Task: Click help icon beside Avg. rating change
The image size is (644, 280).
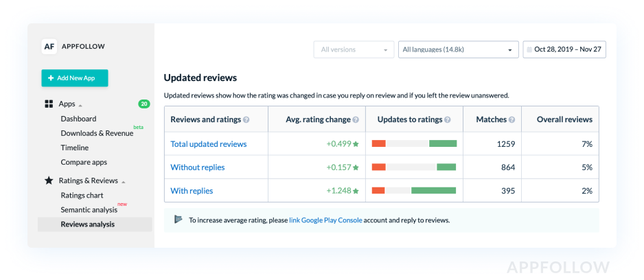Action: tap(356, 119)
